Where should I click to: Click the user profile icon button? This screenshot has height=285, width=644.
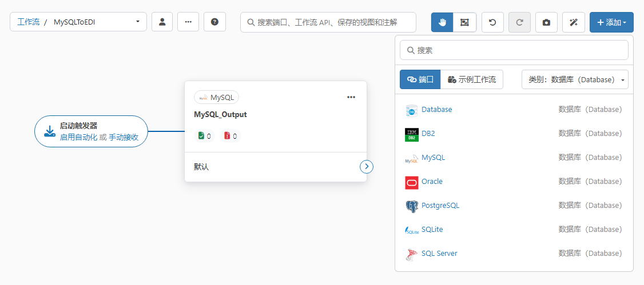[x=162, y=22]
